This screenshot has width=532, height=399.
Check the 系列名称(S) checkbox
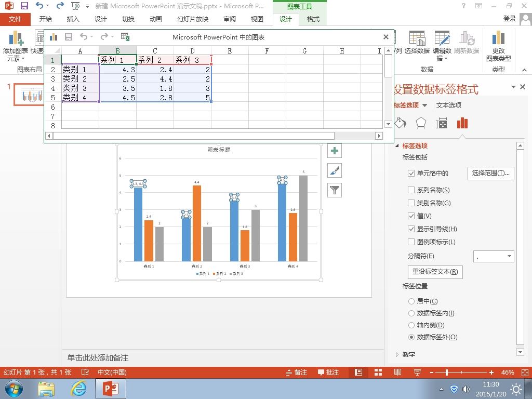(411, 190)
